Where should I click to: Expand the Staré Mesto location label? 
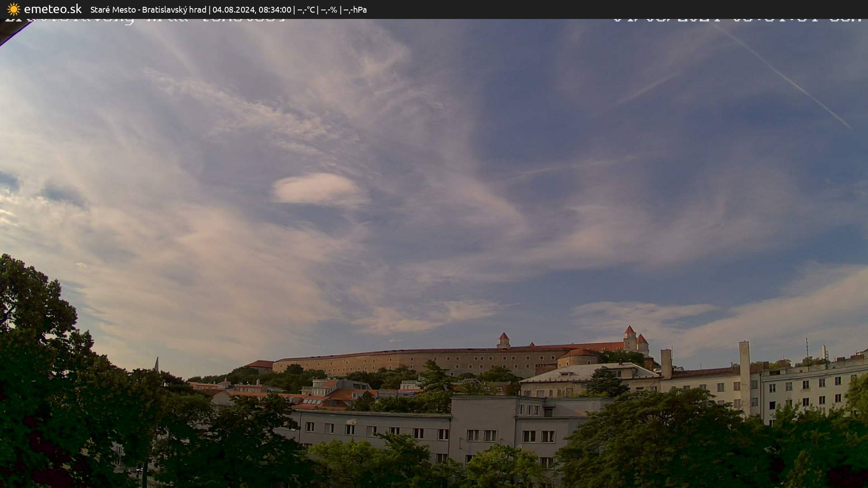click(x=113, y=9)
